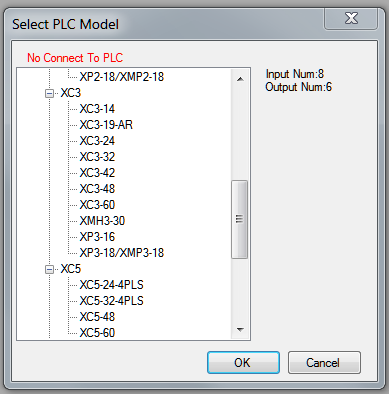Choose the XC3-14 model

pyautogui.click(x=97, y=109)
